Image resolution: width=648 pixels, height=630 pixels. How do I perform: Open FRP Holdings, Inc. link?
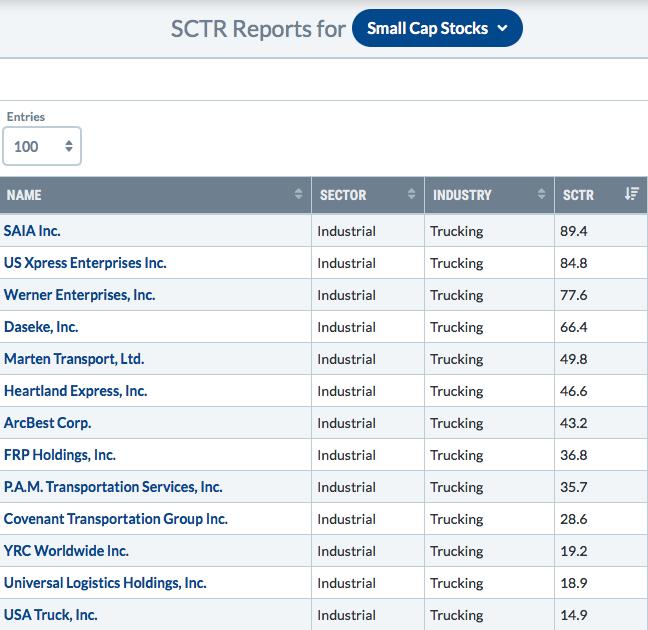coord(60,455)
